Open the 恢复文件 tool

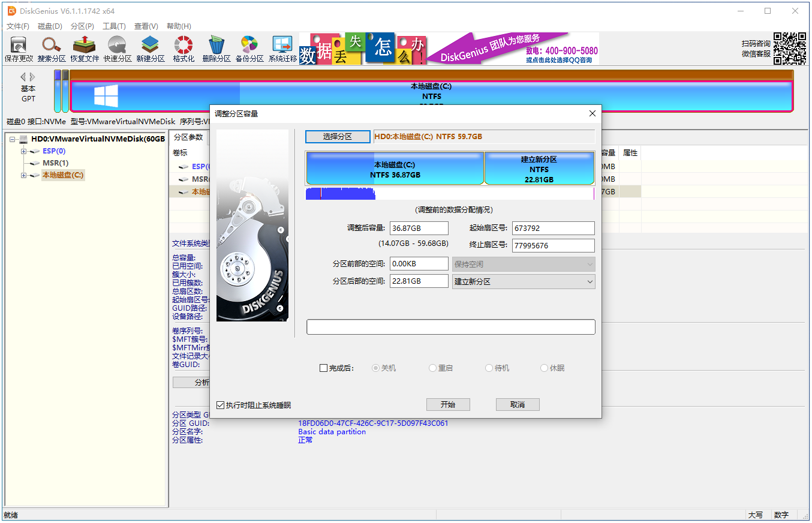[x=84, y=48]
